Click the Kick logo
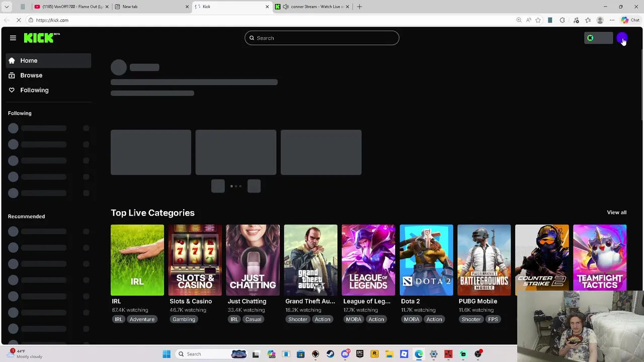 (42, 38)
